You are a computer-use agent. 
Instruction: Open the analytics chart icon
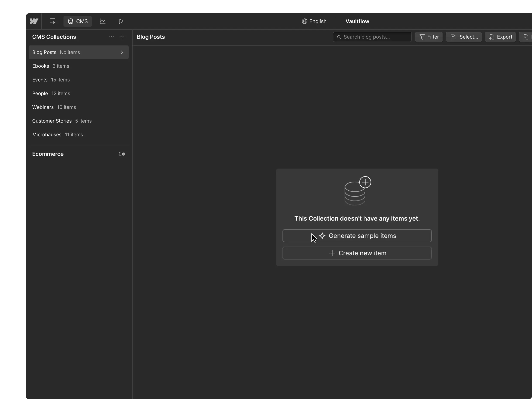pos(103,21)
